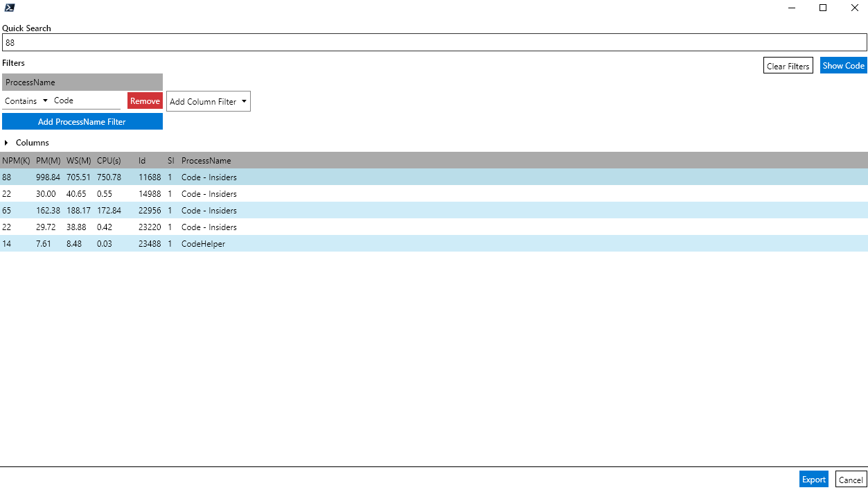Viewport: 868px width, 490px height.
Task: Click the ProcessName column header
Action: point(206,161)
